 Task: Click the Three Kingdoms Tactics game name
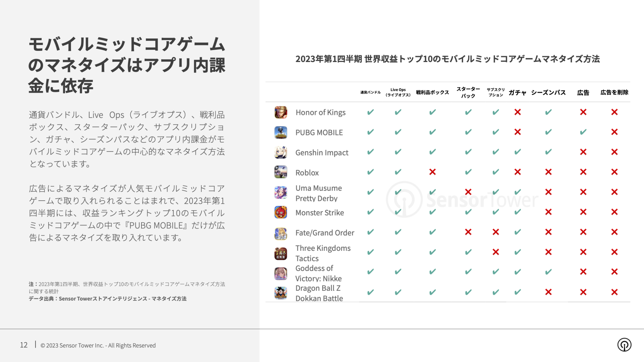[323, 253]
